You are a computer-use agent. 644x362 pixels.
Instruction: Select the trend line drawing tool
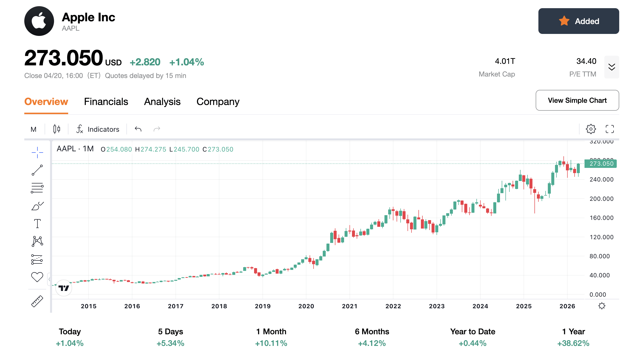pos(37,170)
